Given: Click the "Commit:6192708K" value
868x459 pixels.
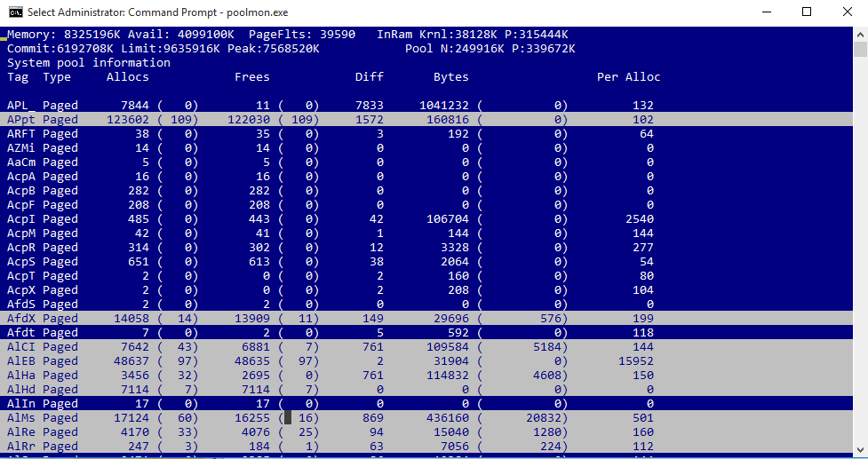Looking at the screenshot, I should (60, 49).
